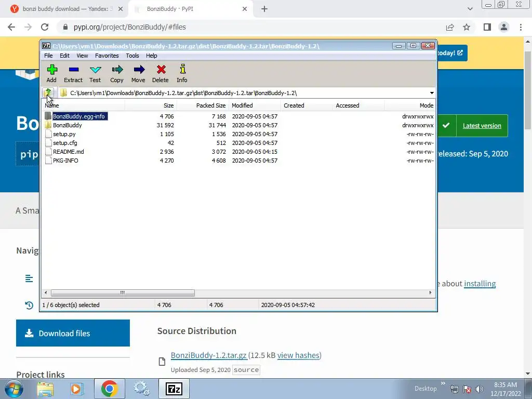This screenshot has height=399, width=532.
Task: Follow the installing link on PyPI
Action: (480, 284)
